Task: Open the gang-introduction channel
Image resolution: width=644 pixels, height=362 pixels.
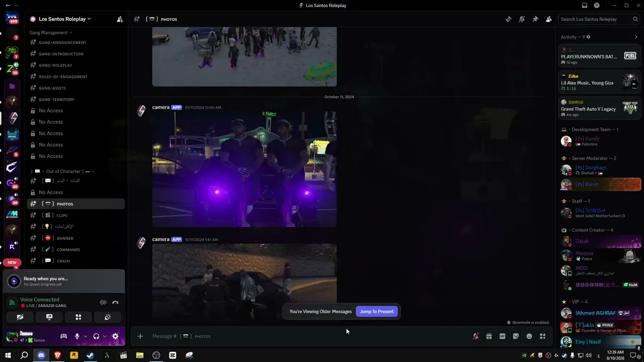Action: click(75, 54)
